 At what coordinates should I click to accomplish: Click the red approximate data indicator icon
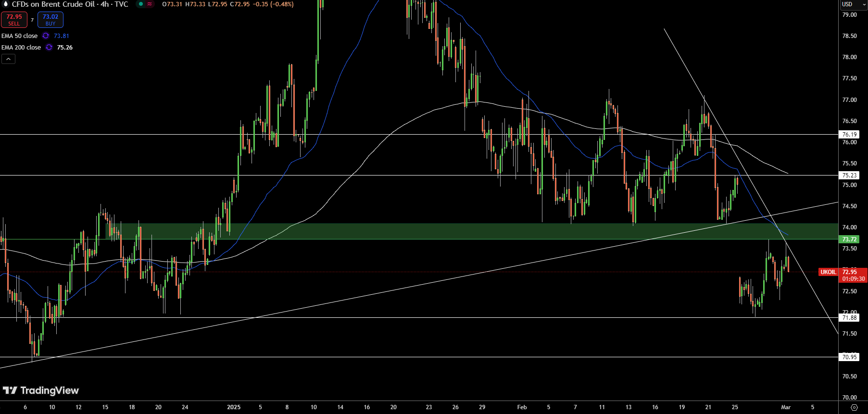[x=150, y=4]
